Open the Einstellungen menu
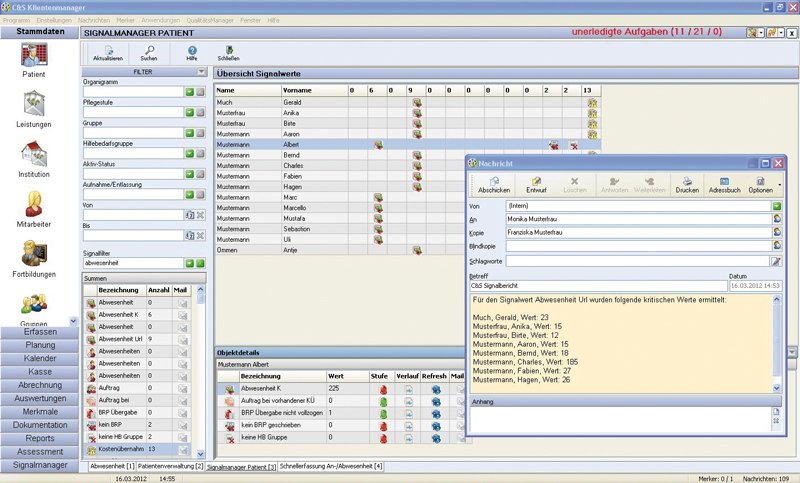The image size is (800, 483). tap(54, 20)
